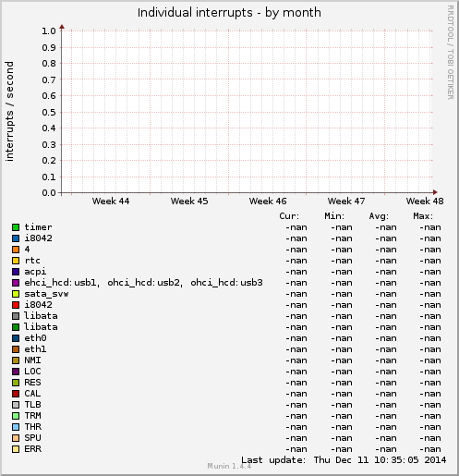Image resolution: width=459 pixels, height=476 pixels.
Task: Click the Min '-nan' value in the acpi row
Action: point(342,272)
